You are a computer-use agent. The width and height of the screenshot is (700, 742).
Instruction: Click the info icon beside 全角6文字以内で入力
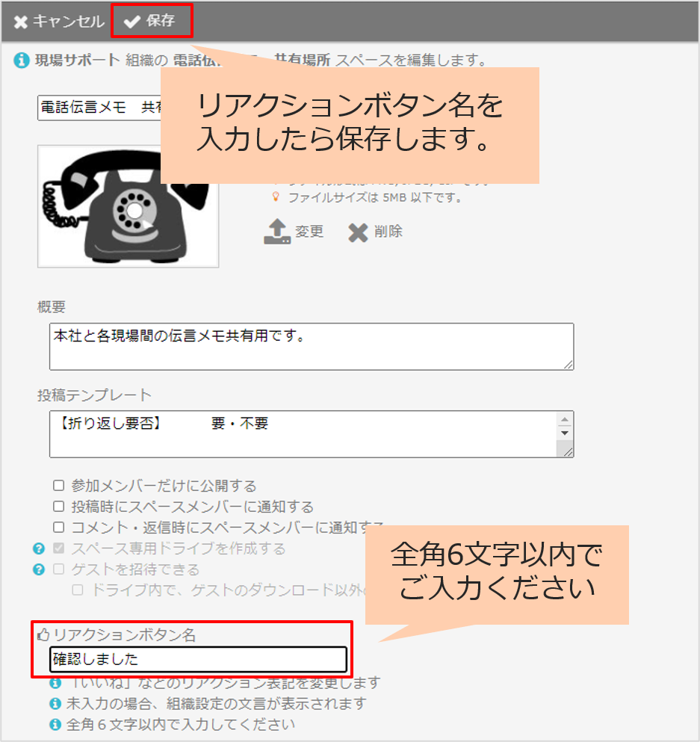[x=55, y=725]
